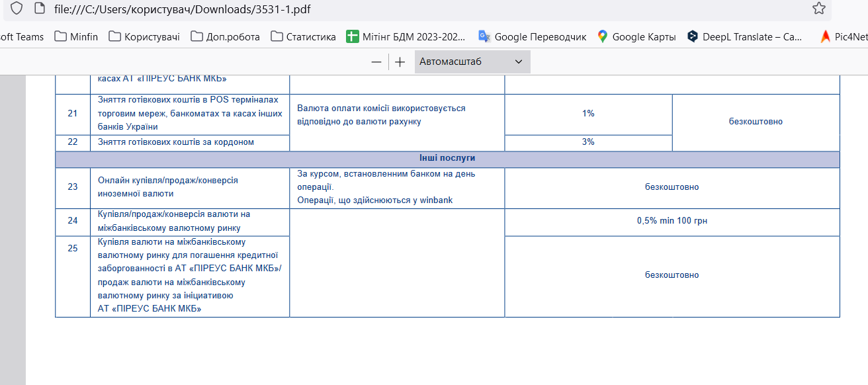Click the 1% fee cell

(588, 114)
